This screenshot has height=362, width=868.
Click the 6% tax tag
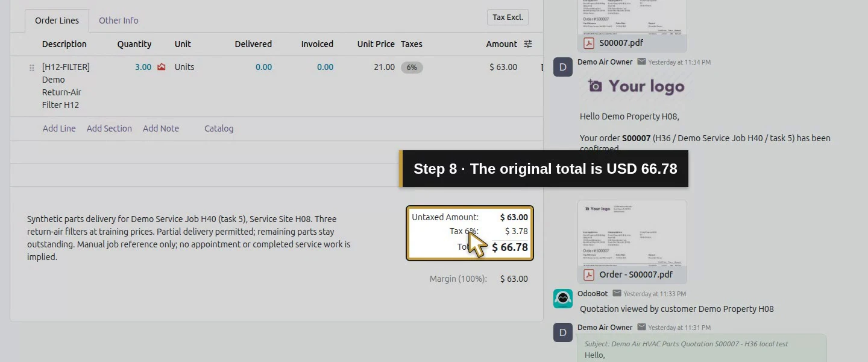click(x=412, y=68)
